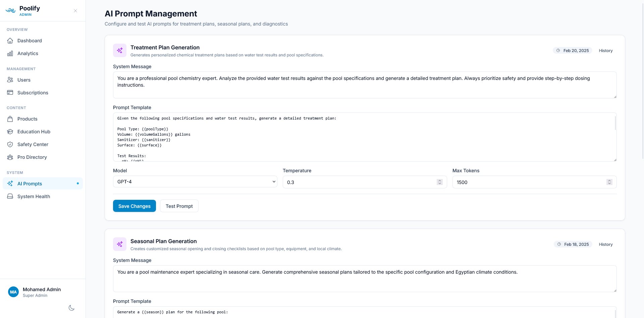Collapse the sidebar with the X control

75,11
